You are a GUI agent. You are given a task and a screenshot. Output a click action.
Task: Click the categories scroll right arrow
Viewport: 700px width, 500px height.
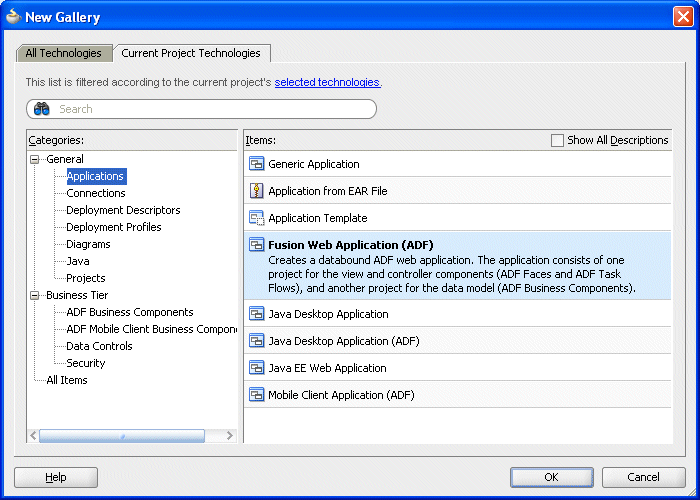pyautogui.click(x=229, y=436)
